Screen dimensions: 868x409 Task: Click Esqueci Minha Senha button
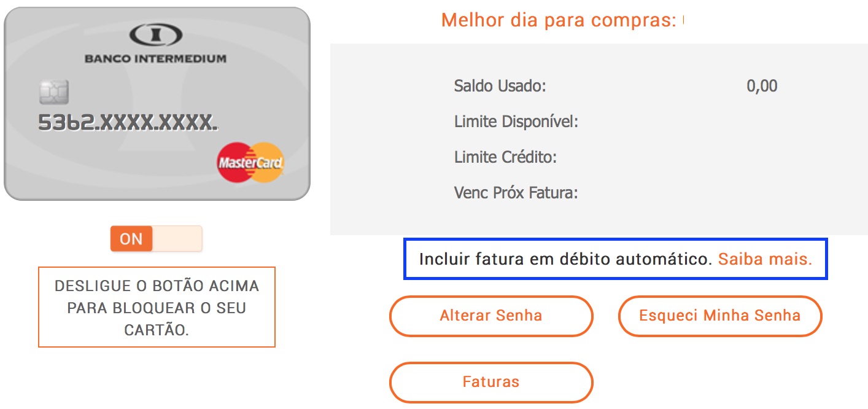[x=719, y=316]
